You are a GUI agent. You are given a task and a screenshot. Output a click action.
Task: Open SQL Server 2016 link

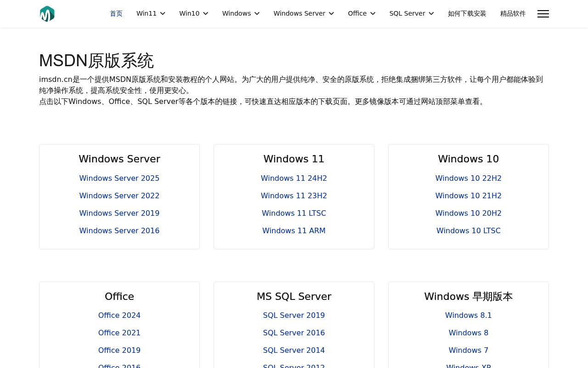pos(294,333)
